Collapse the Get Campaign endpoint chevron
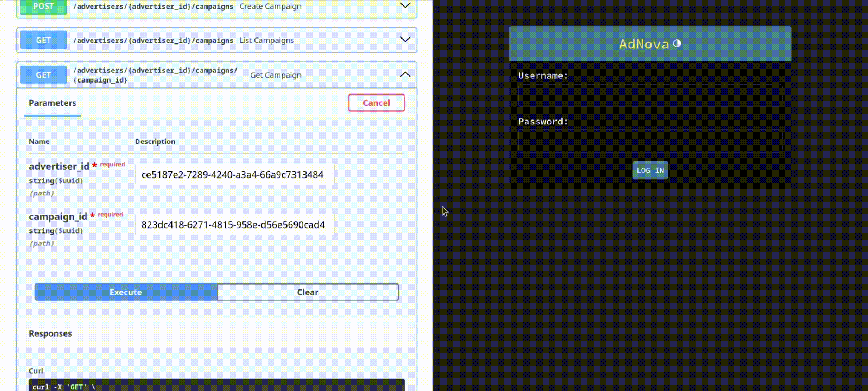Image resolution: width=868 pixels, height=391 pixels. pos(405,74)
